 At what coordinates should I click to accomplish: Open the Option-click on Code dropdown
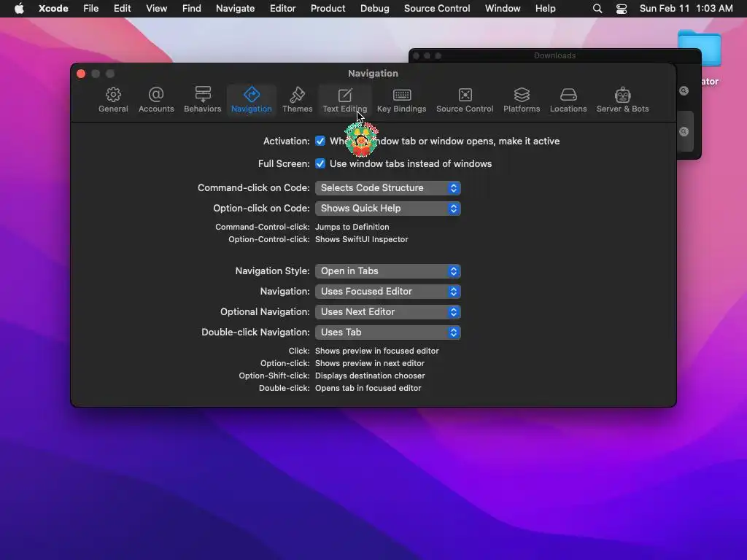coord(388,208)
